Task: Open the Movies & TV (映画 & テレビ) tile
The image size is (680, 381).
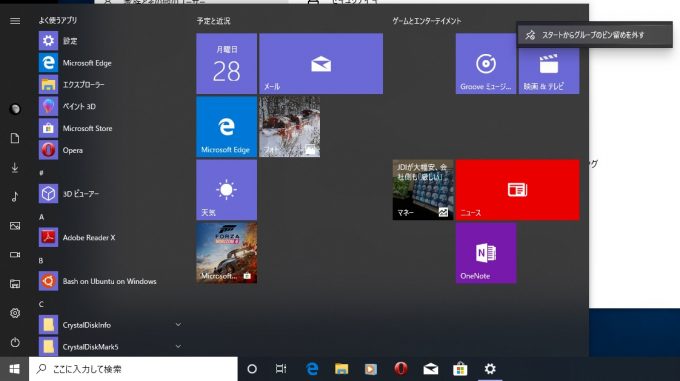Action: (549, 71)
